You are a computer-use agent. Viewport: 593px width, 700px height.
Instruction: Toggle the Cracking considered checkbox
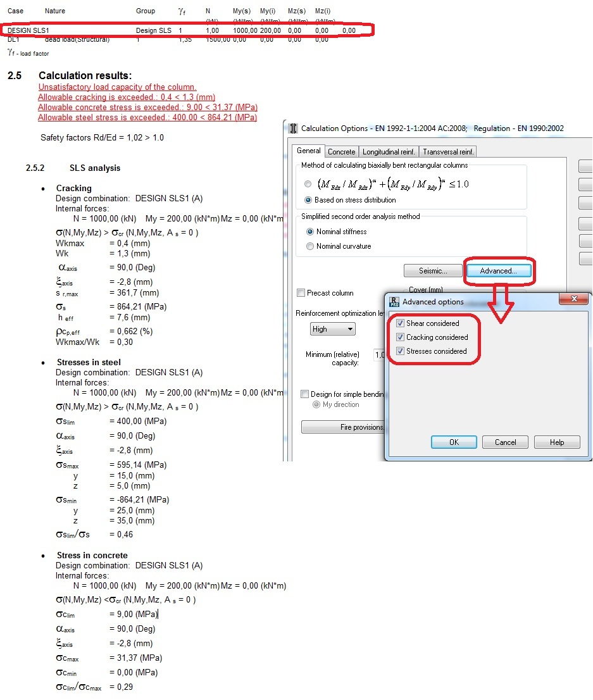tap(401, 337)
